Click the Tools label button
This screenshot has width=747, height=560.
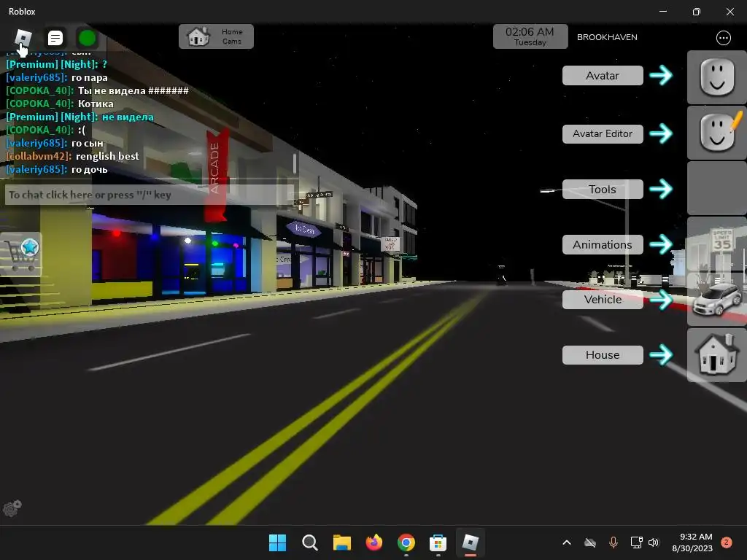point(603,189)
